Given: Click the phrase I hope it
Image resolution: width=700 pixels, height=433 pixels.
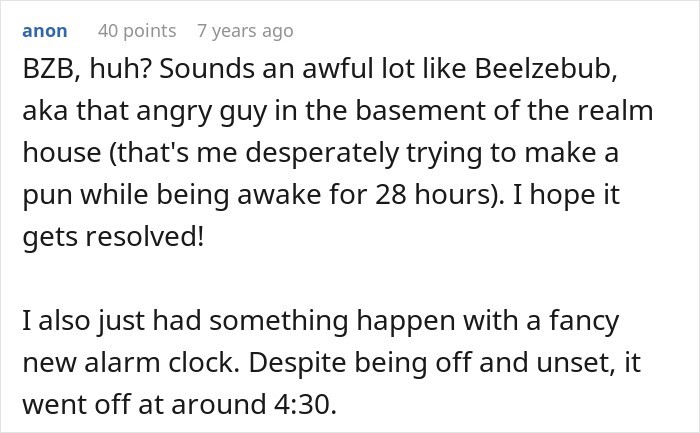Looking at the screenshot, I should [566, 195].
